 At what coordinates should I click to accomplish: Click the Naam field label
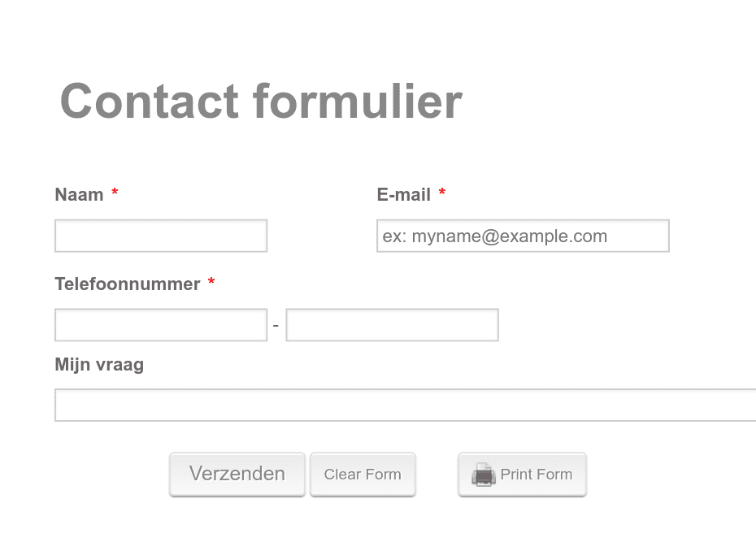[x=79, y=195]
